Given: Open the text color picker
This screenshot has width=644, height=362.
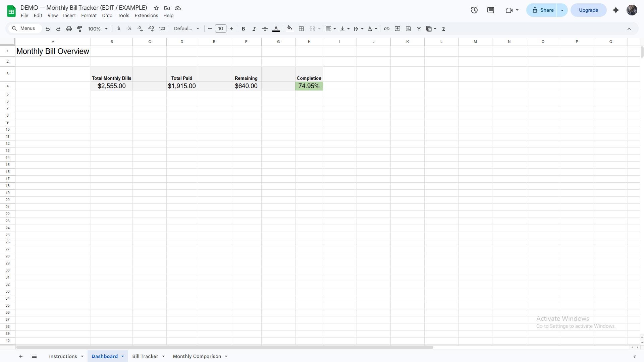Looking at the screenshot, I should (276, 29).
